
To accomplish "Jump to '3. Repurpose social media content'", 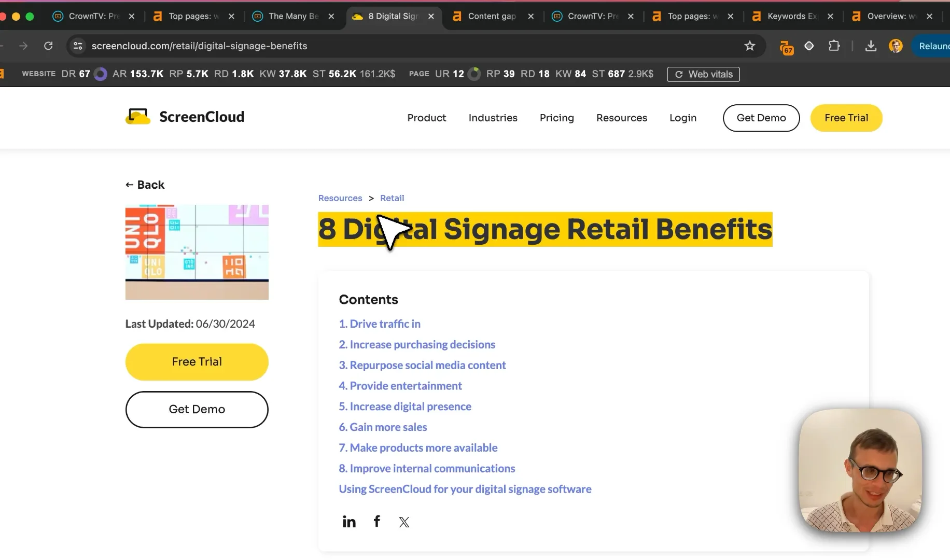I will click(422, 365).
